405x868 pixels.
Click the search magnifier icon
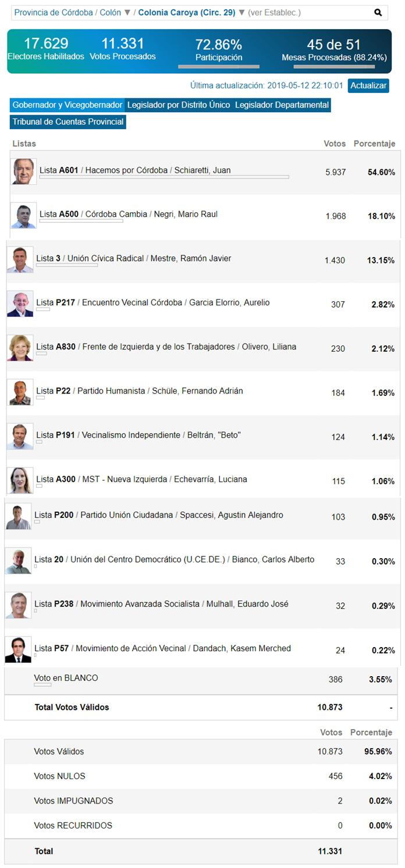pyautogui.click(x=378, y=12)
